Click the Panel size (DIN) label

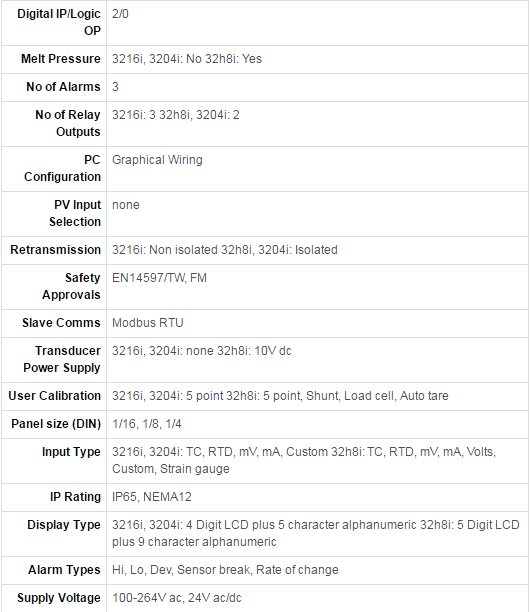pyautogui.click(x=56, y=424)
